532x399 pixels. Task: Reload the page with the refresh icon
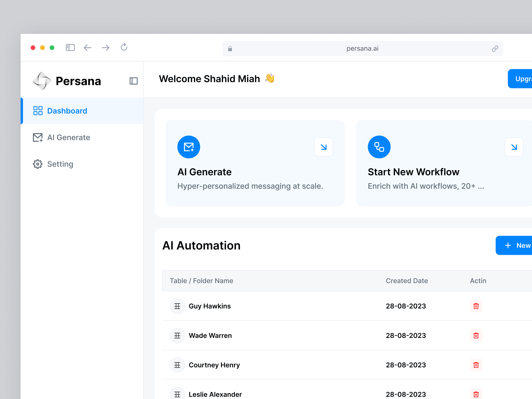(124, 48)
